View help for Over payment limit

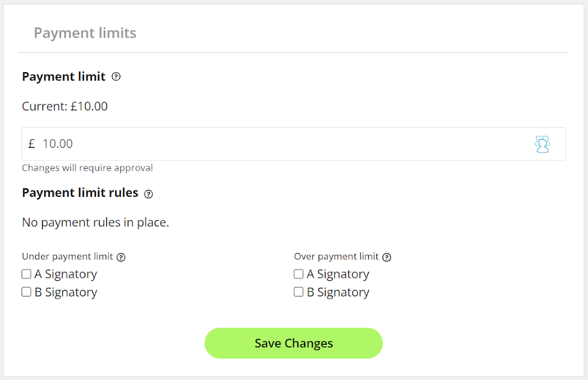tap(386, 257)
